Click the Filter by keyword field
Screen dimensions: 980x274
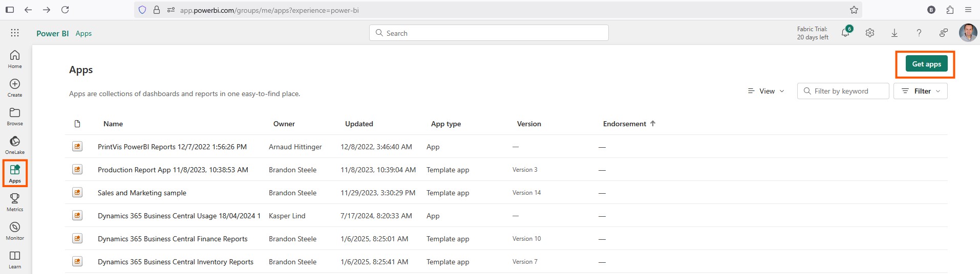point(843,91)
